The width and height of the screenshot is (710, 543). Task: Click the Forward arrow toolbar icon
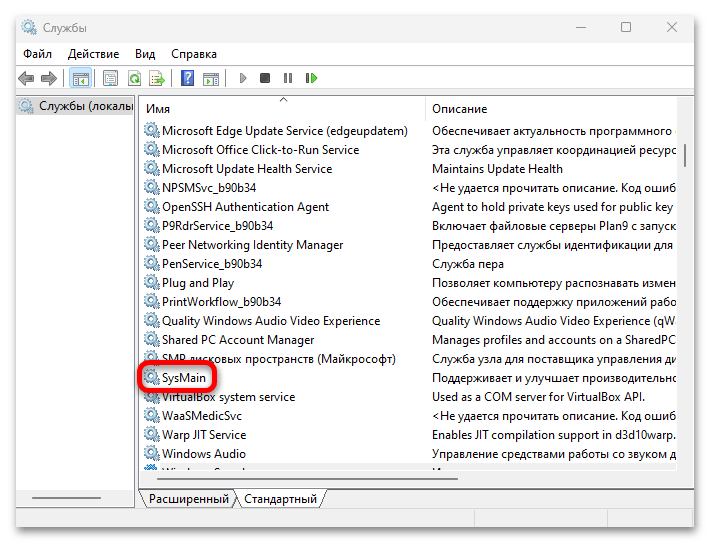(49, 78)
